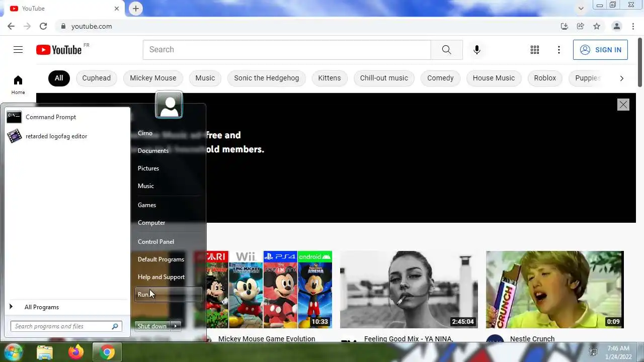Image resolution: width=644 pixels, height=362 pixels.
Task: Click the share this page icon
Action: click(581, 26)
